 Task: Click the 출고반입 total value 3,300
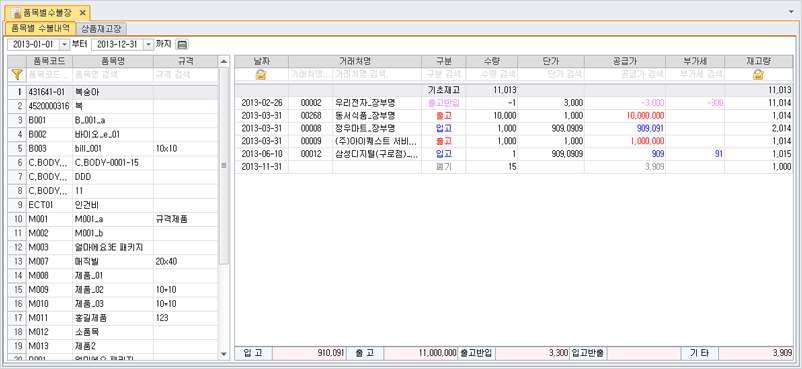click(x=532, y=353)
